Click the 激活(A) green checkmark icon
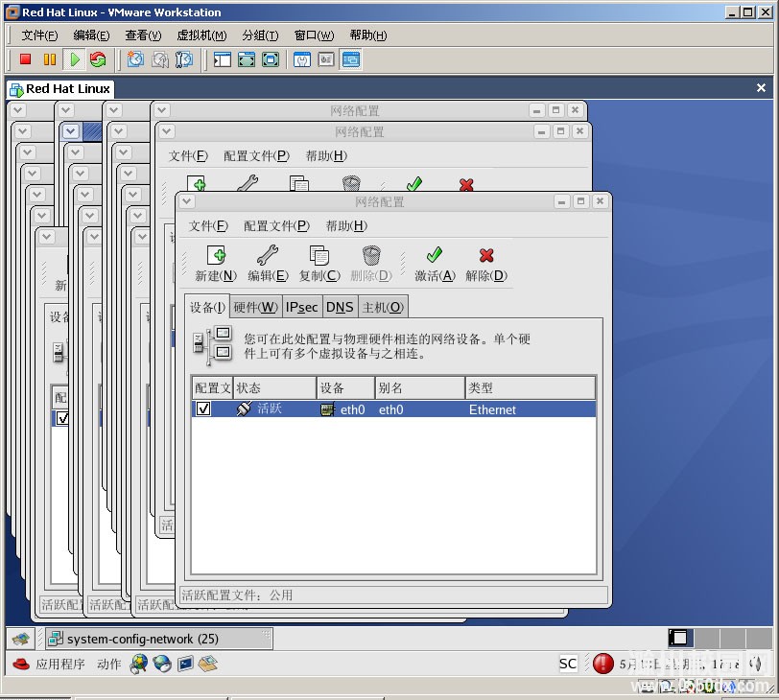Viewport: 779px width, 700px height. (x=435, y=255)
